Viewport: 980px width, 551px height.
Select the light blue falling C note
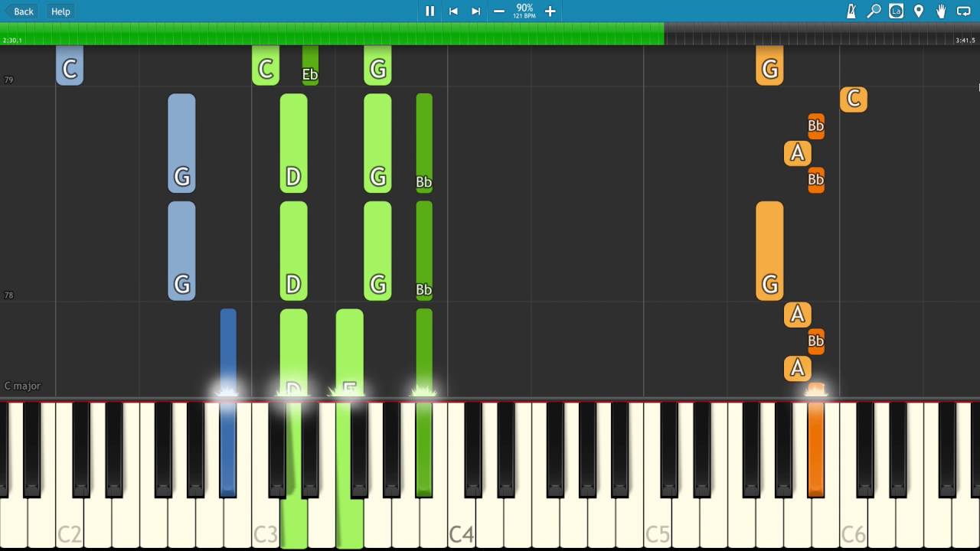tap(70, 65)
